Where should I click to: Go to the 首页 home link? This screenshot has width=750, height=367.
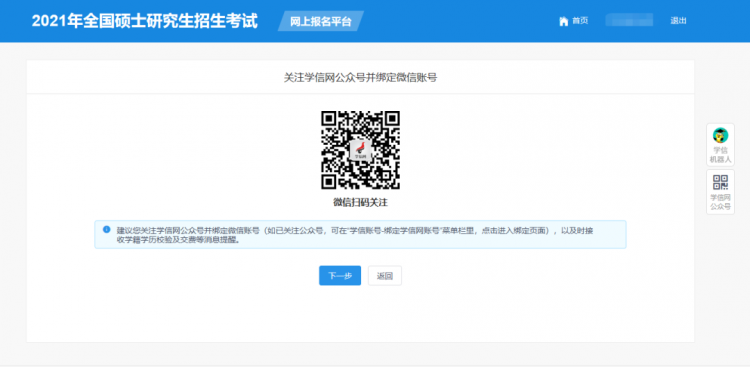[x=580, y=21]
